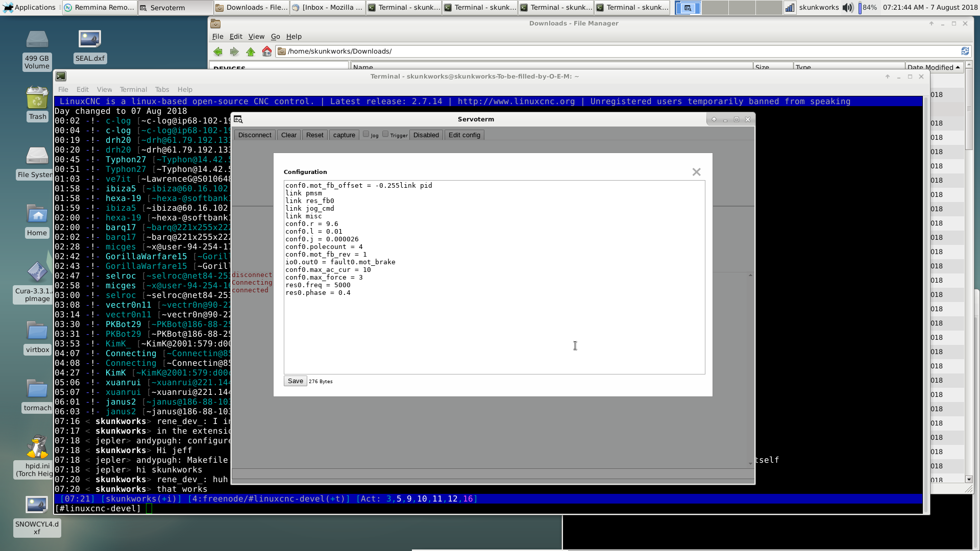The image size is (980, 551).
Task: Click the clock showing 07:21:44 AM
Action: (x=930, y=7)
